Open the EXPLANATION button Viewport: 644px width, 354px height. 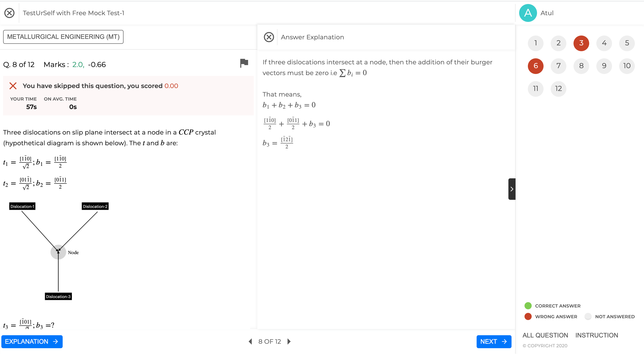(x=32, y=341)
